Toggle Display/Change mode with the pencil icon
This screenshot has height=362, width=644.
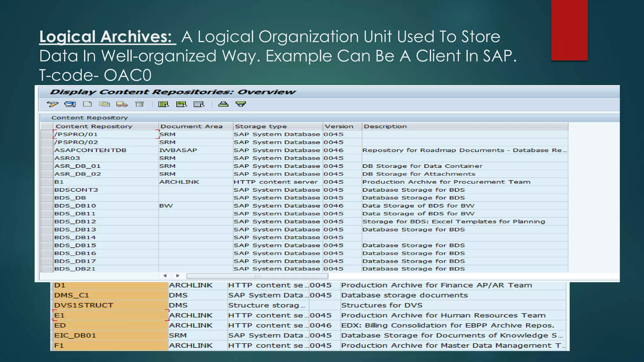53,104
